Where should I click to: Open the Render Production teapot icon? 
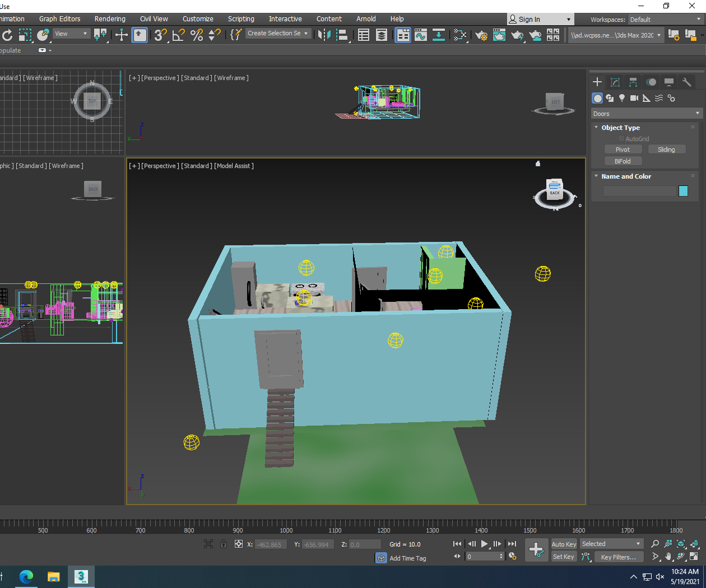[517, 35]
